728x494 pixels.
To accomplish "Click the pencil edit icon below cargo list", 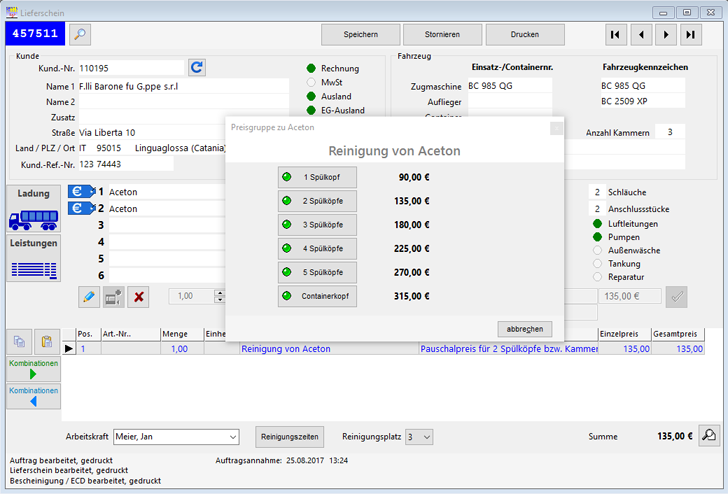I will pos(89,296).
